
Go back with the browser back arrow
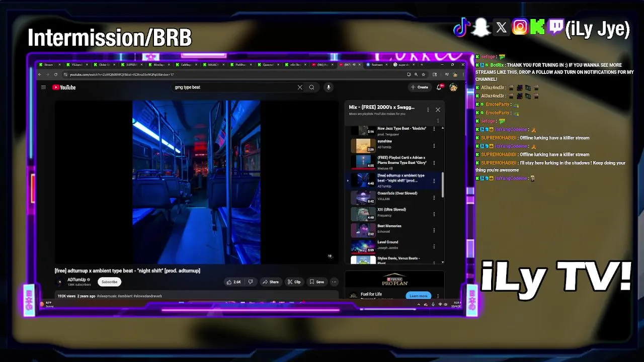(40, 74)
